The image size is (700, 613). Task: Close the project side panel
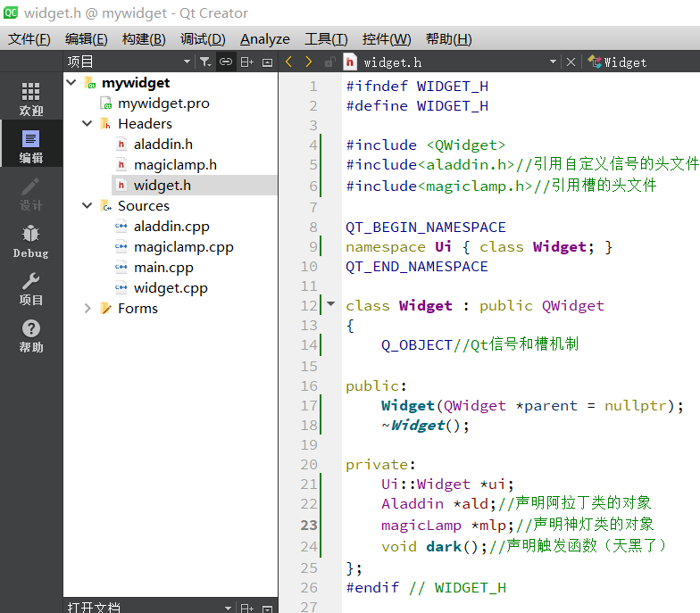click(267, 62)
